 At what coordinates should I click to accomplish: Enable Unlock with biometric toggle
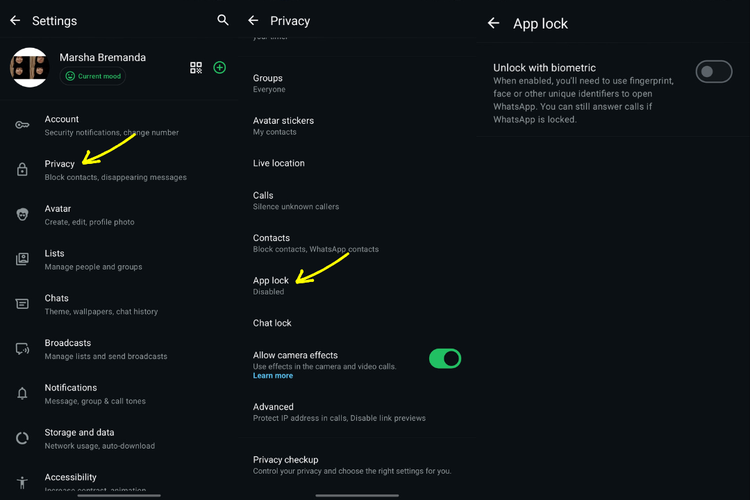(714, 71)
